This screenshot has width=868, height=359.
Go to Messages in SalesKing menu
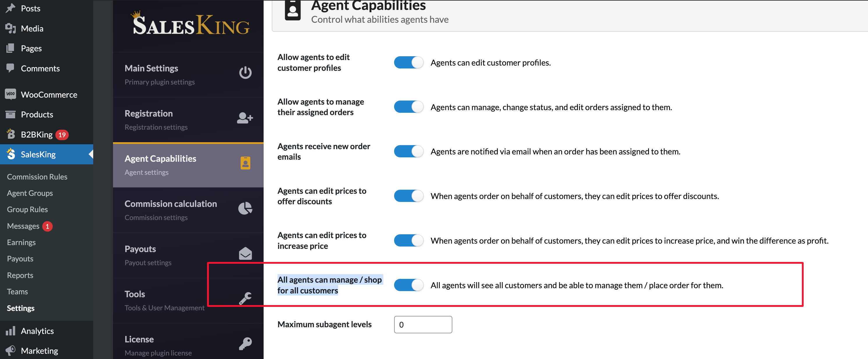tap(23, 226)
